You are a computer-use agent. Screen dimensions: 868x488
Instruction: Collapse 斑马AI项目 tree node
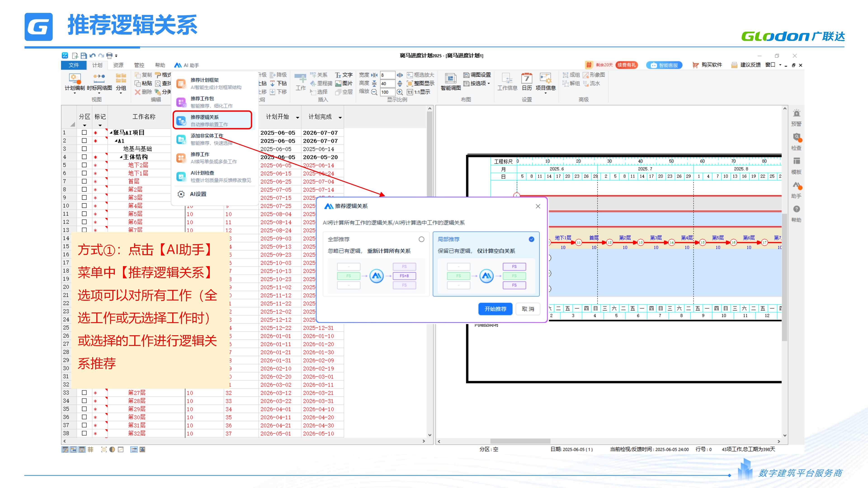[111, 133]
